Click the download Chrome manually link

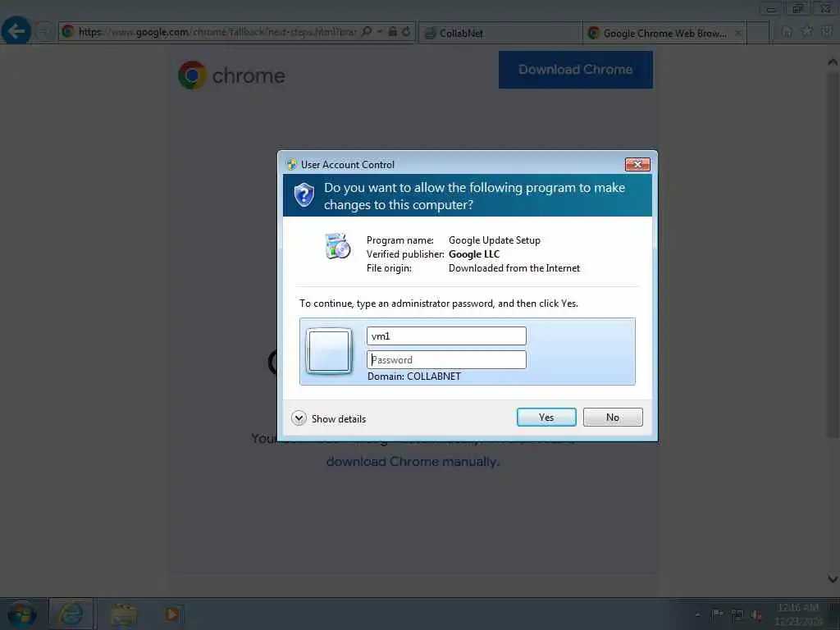pyautogui.click(x=413, y=461)
